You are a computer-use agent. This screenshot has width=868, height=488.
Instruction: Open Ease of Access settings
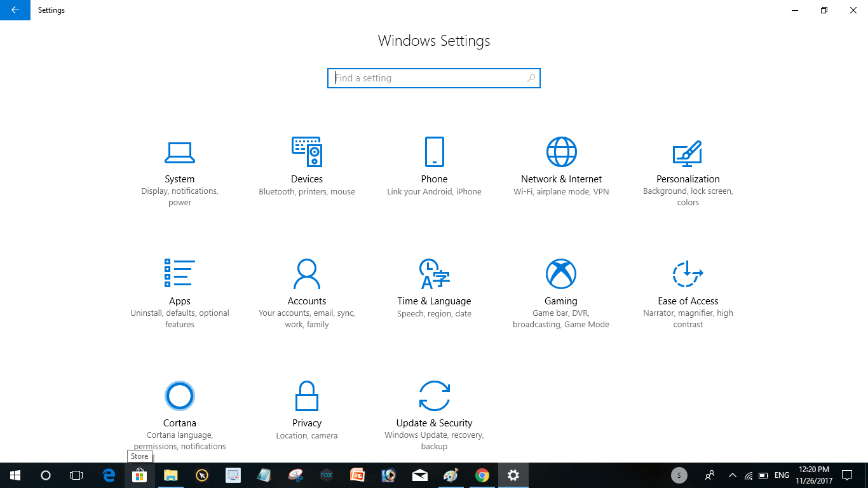[x=688, y=286]
